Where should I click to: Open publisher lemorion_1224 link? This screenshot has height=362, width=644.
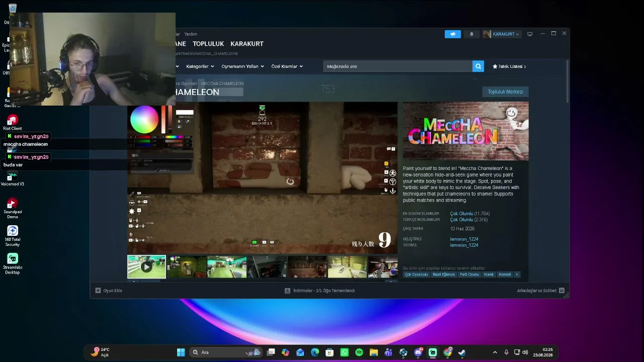coord(464,245)
